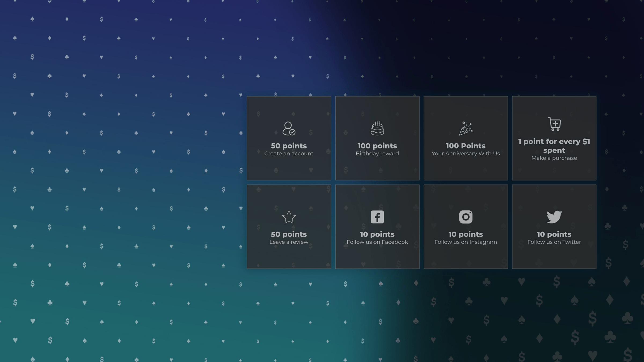Click '100 Points' anniversary heading
The image size is (644, 362).
pyautogui.click(x=466, y=146)
